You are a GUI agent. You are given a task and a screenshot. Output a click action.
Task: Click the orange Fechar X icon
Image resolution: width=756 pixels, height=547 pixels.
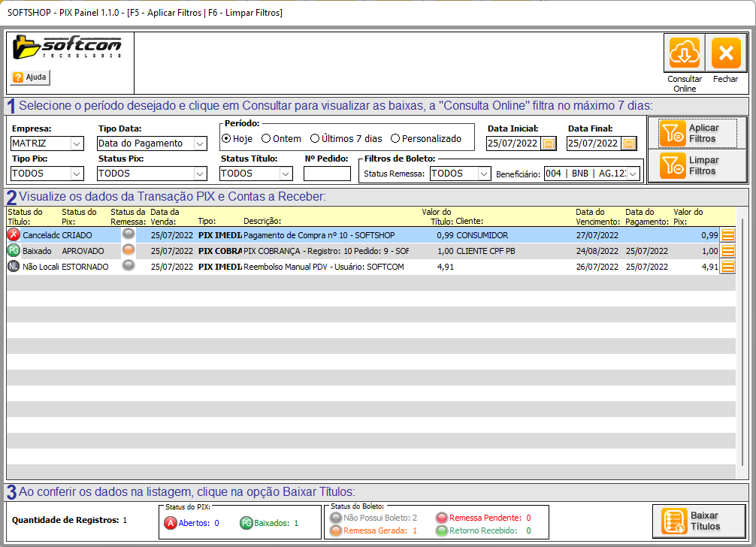pyautogui.click(x=725, y=53)
